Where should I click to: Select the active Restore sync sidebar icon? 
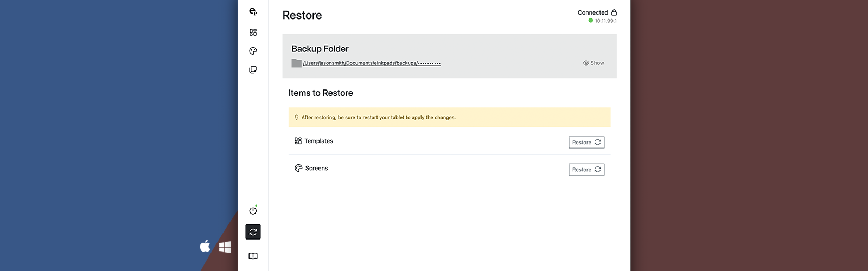point(253,232)
